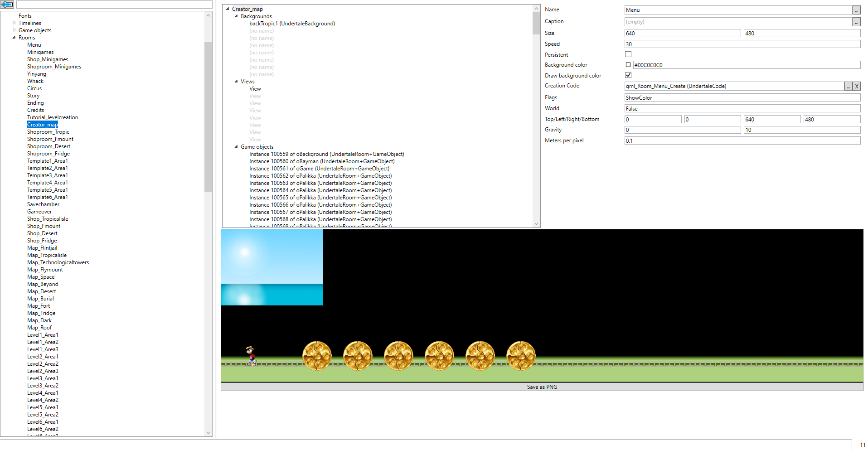
Task: Expand the Game objects tree node
Action: click(x=14, y=30)
